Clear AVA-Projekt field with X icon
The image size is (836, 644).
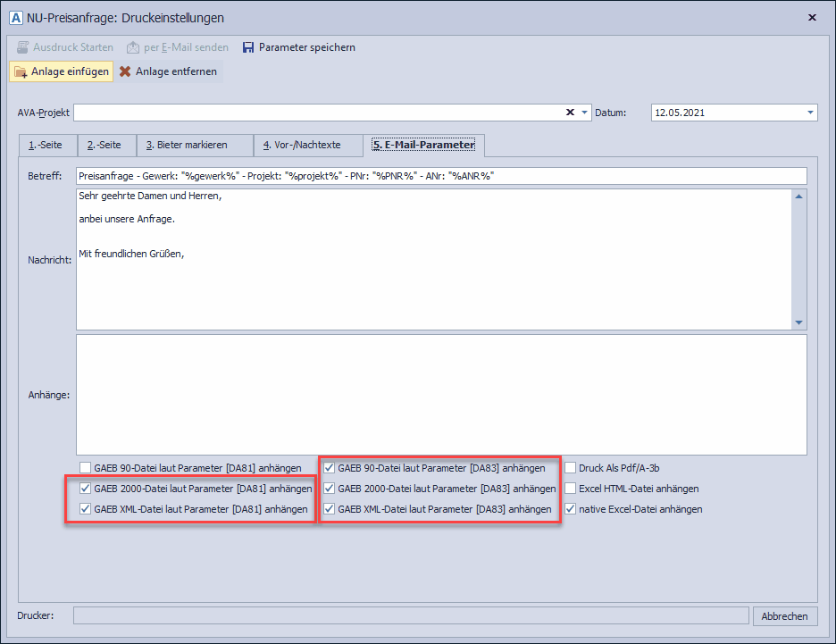[570, 113]
